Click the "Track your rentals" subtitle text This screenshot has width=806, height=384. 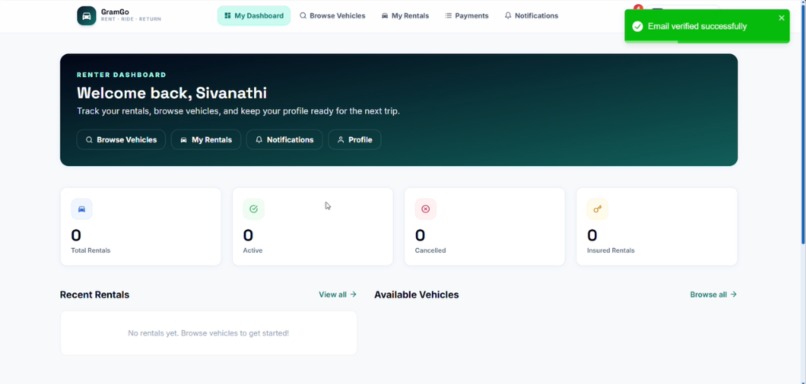238,111
